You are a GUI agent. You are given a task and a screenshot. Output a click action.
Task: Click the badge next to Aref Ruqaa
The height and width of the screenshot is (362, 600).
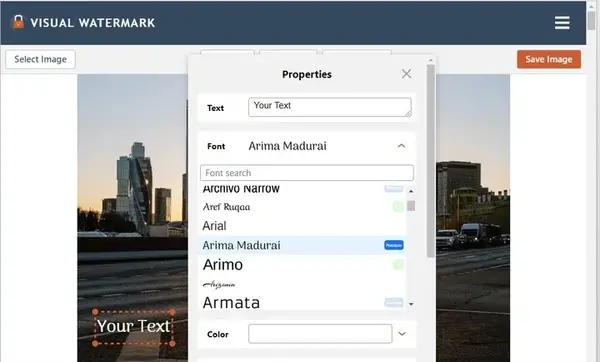coord(398,207)
